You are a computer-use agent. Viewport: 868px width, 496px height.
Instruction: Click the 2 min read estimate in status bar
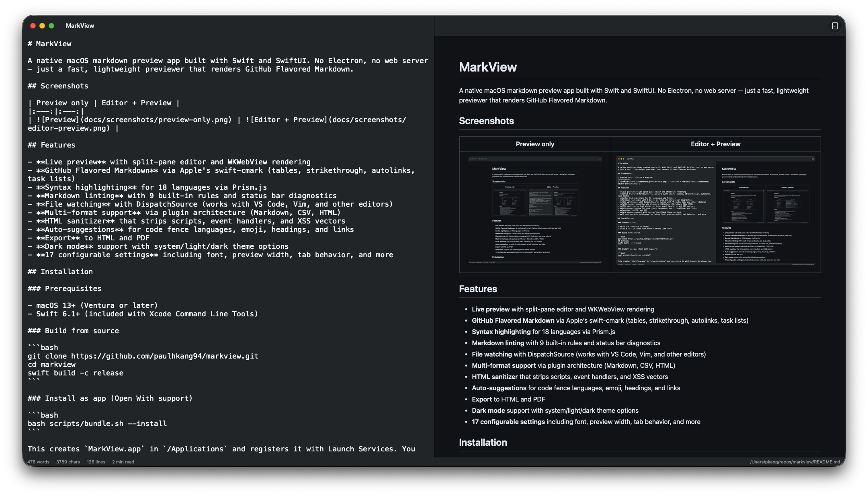click(122, 462)
